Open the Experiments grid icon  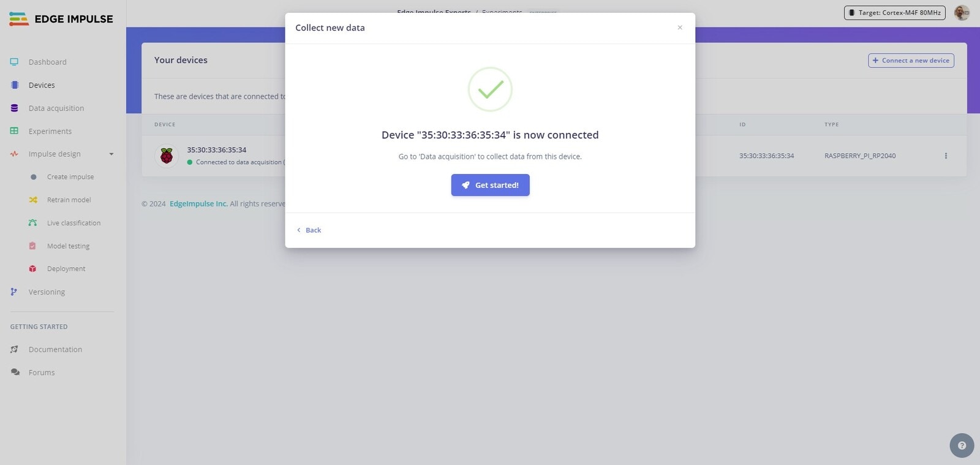pos(14,131)
